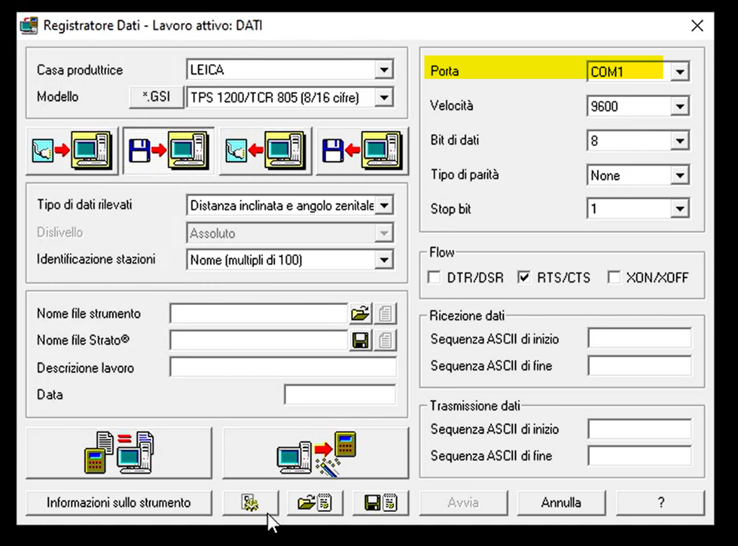Viewport: 738px width, 546px height.
Task: Expand the Tipo di parità dropdown
Action: tap(679, 175)
